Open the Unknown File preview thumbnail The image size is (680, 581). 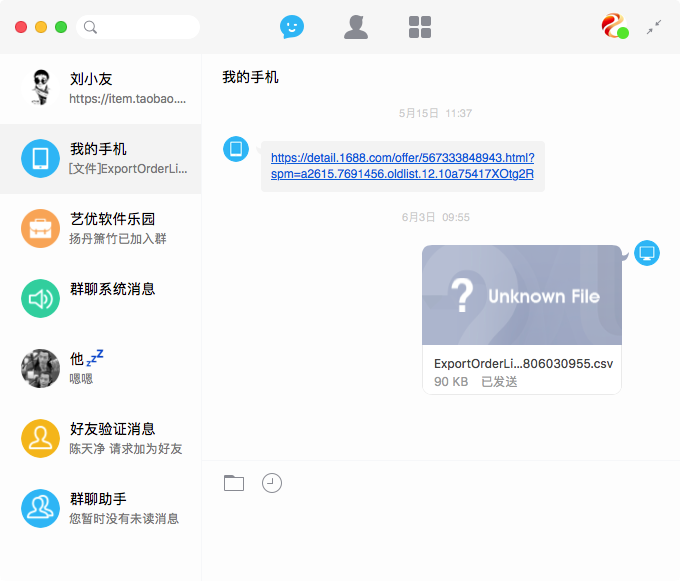(x=522, y=295)
